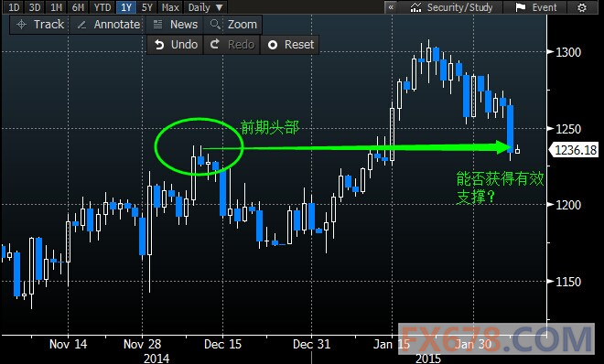Viewport: 604px width, 364px height.
Task: Choose the YTD range
Action: click(x=102, y=7)
